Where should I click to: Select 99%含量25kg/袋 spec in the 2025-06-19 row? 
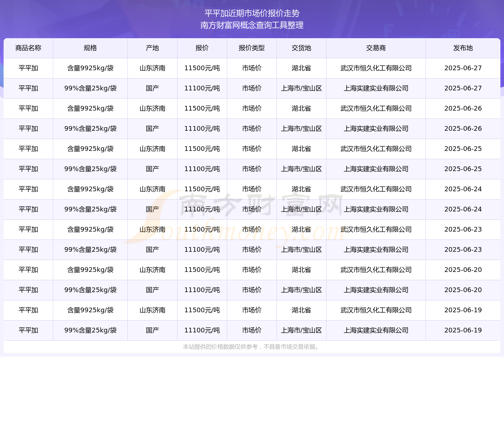(x=90, y=330)
